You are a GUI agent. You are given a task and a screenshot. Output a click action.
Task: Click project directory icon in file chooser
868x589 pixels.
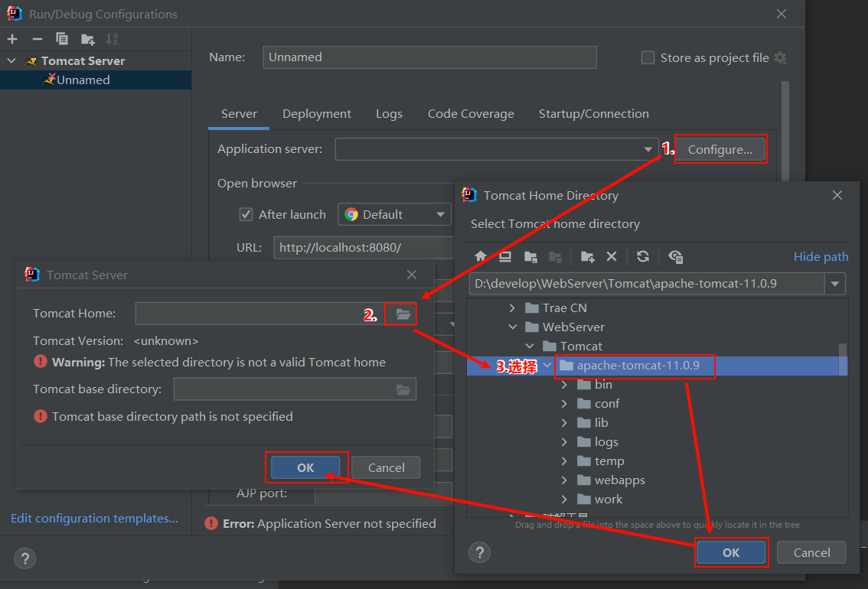[530, 256]
